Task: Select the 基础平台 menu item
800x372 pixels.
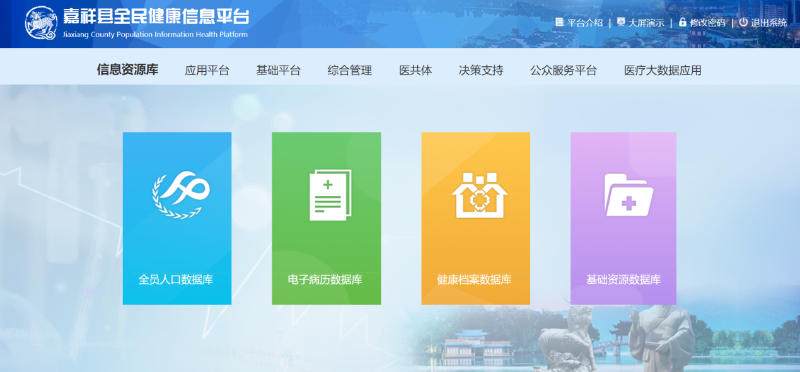Action: (x=278, y=70)
